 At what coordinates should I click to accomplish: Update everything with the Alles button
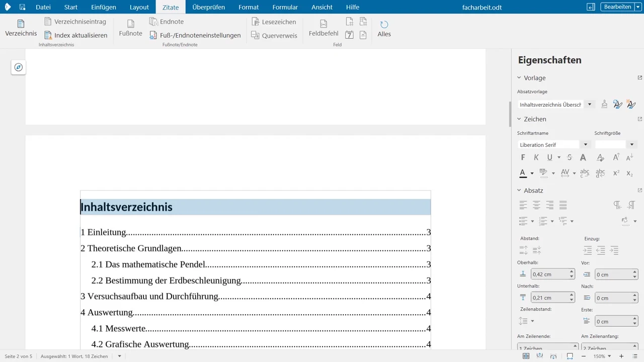click(x=384, y=29)
